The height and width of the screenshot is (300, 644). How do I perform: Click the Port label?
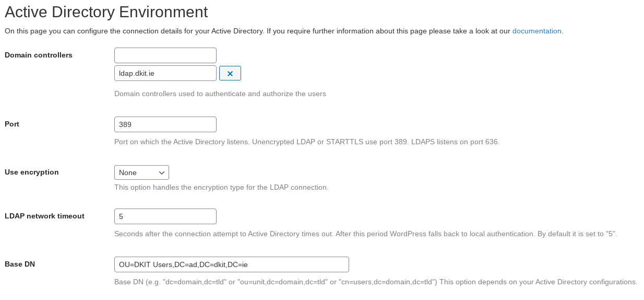(x=12, y=124)
